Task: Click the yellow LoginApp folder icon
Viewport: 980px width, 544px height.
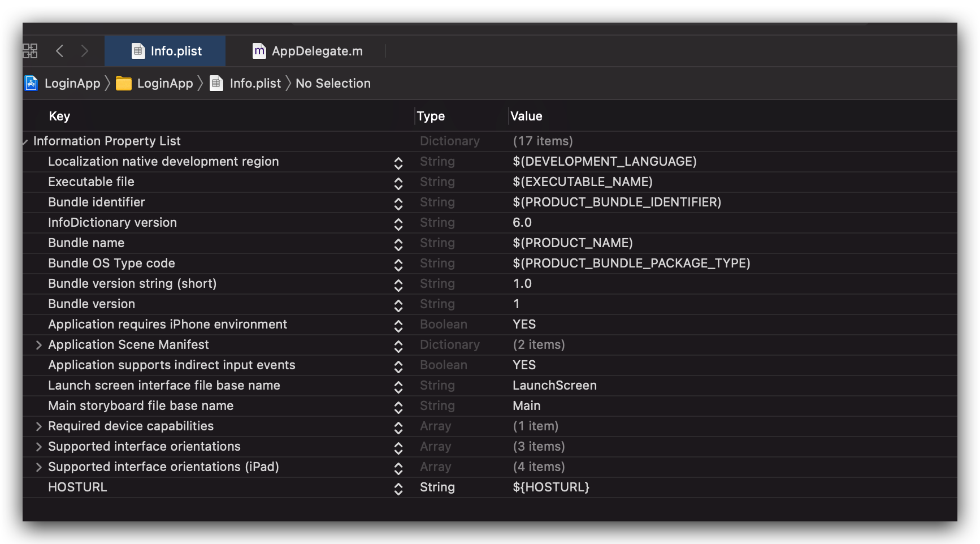Action: pyautogui.click(x=124, y=84)
